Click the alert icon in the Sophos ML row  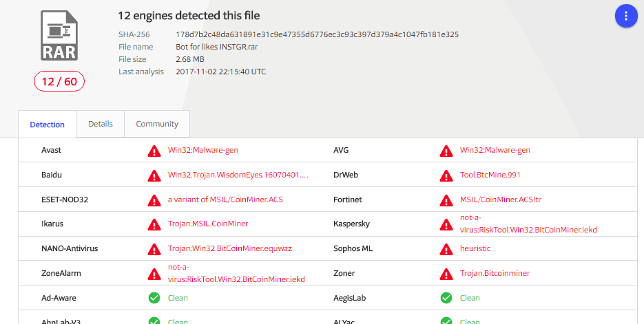(x=446, y=248)
